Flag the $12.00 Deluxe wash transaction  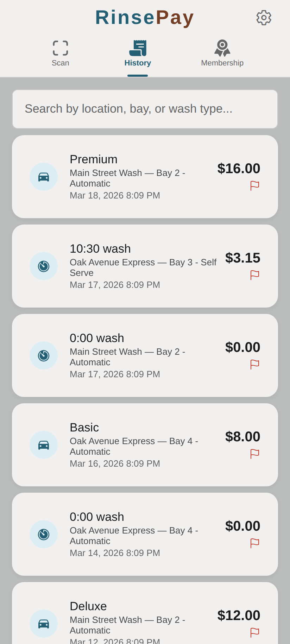(254, 632)
